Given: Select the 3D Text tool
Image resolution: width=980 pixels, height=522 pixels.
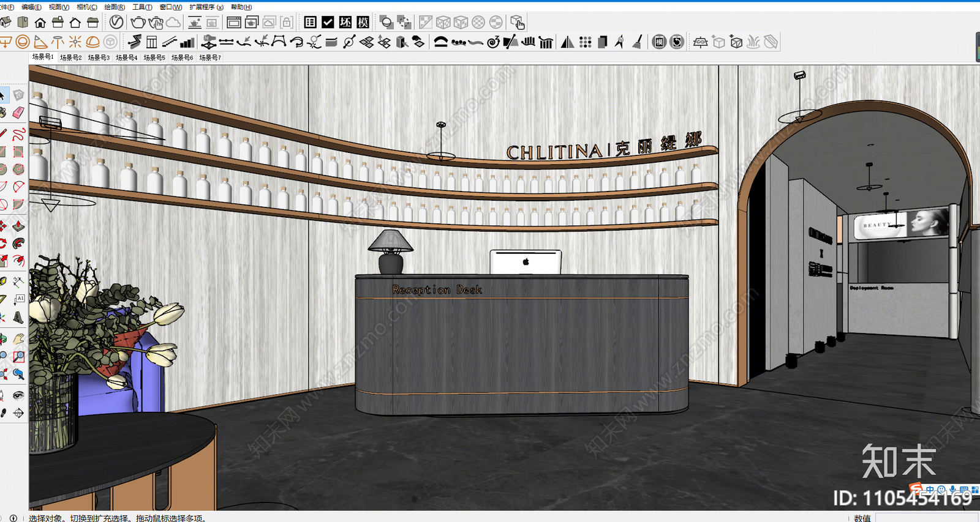Looking at the screenshot, I should click(18, 318).
